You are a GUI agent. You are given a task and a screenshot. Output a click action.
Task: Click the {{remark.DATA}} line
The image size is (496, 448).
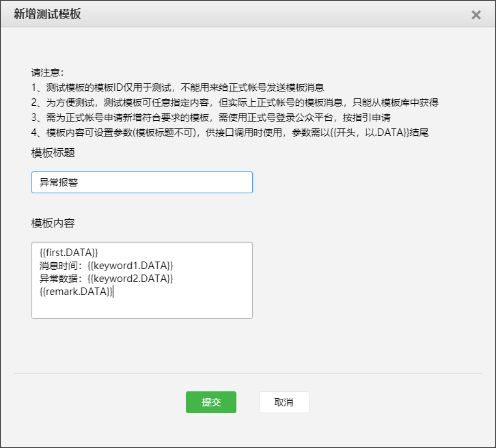pos(76,292)
